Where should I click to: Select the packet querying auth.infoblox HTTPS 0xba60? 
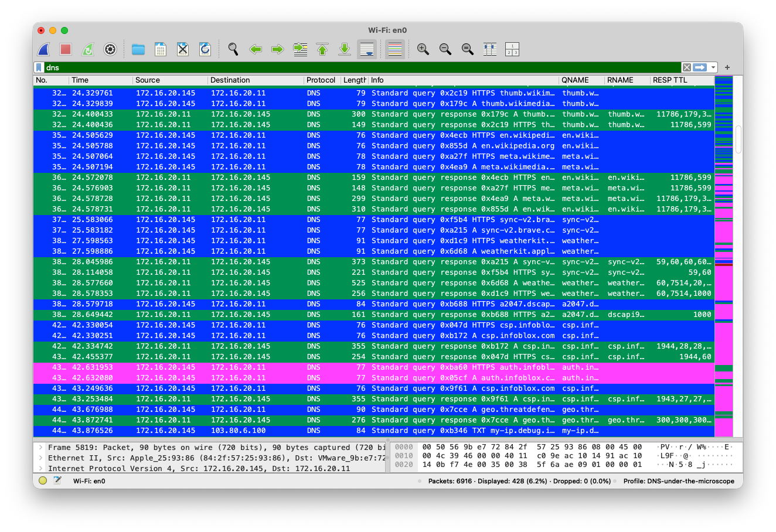pos(374,367)
